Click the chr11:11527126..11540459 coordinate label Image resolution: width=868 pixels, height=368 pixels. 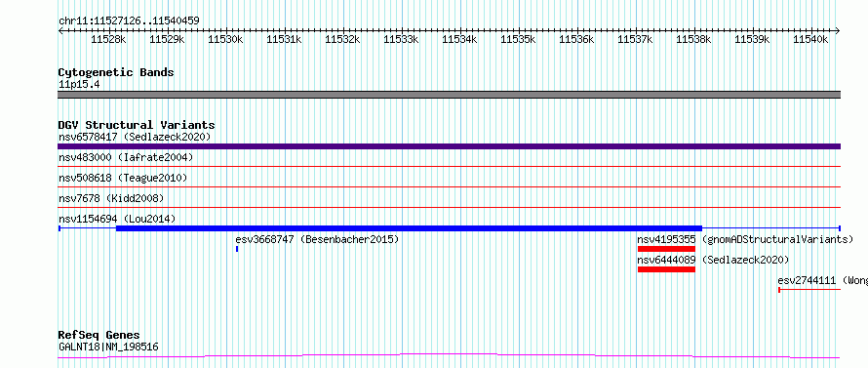(129, 21)
